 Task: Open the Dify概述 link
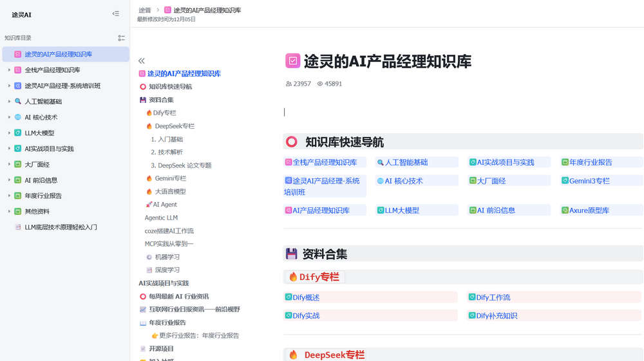click(306, 297)
